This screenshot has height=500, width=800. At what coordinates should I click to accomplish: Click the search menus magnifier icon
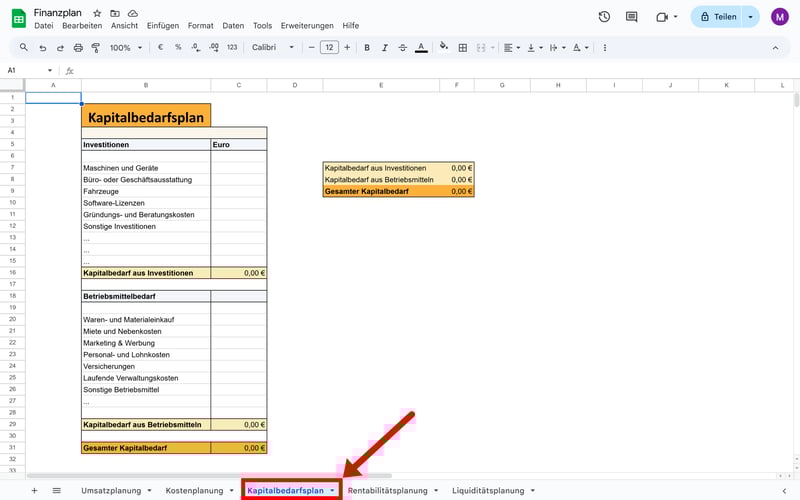pyautogui.click(x=24, y=47)
